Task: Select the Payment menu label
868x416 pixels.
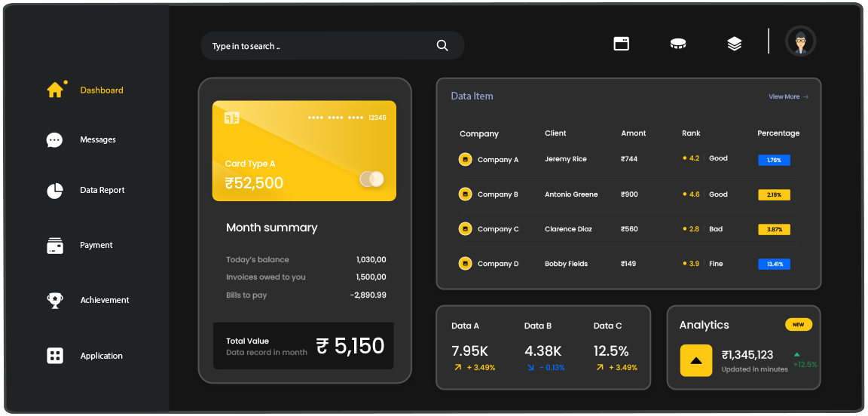Action: coord(96,246)
